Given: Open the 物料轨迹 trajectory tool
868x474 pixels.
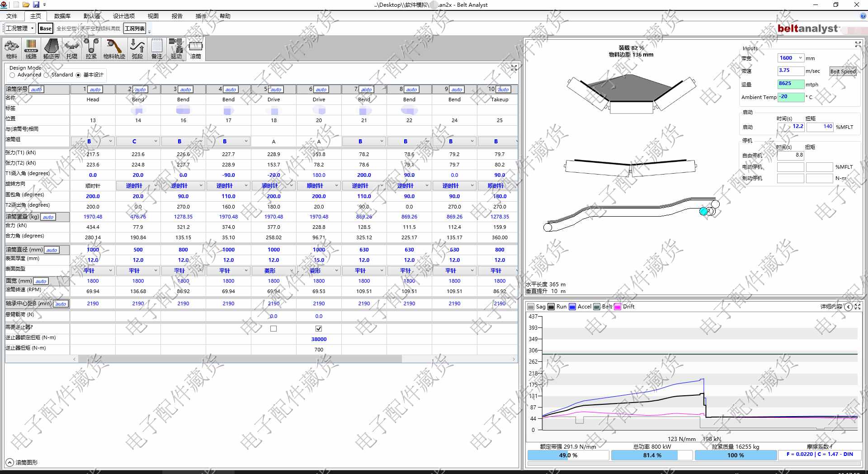Looking at the screenshot, I should [x=114, y=49].
